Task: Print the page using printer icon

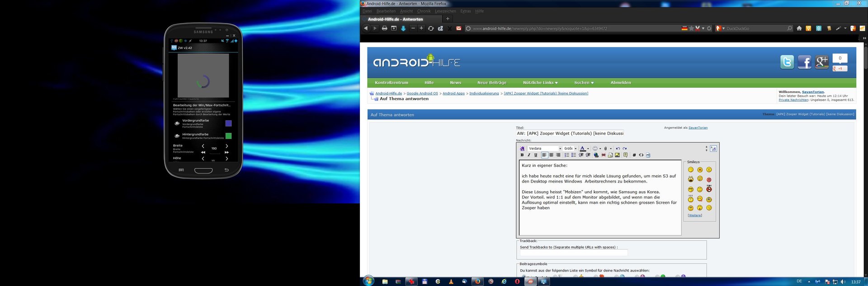Action: [384, 28]
